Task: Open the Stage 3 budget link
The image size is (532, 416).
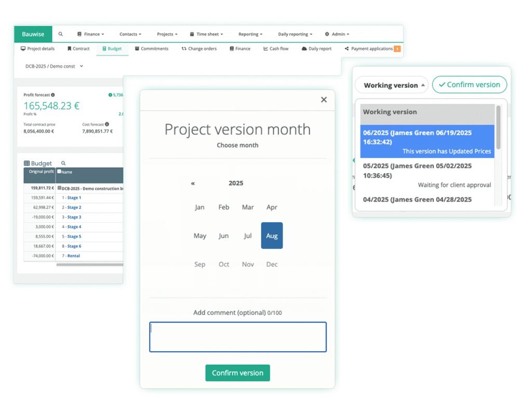Action: 74,217
